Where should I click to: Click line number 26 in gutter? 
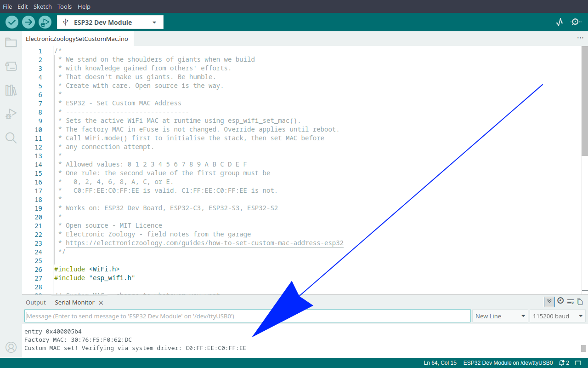tap(39, 269)
